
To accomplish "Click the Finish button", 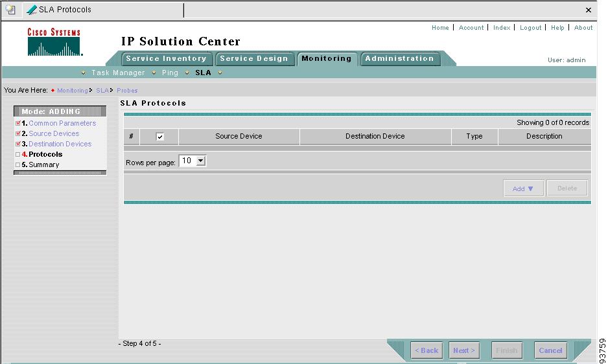I will coord(507,350).
